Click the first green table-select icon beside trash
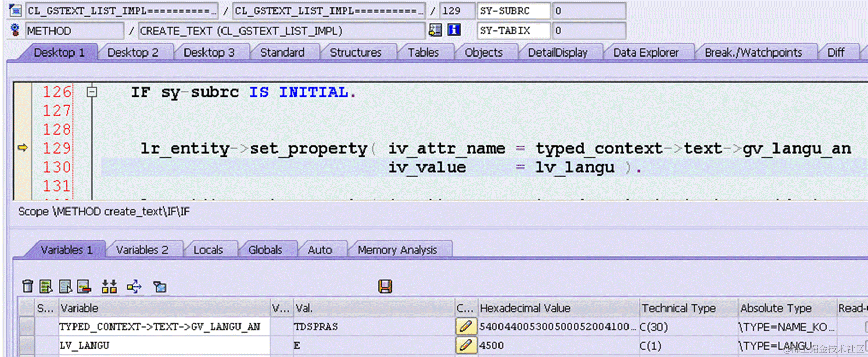The image size is (868, 357). [46, 286]
